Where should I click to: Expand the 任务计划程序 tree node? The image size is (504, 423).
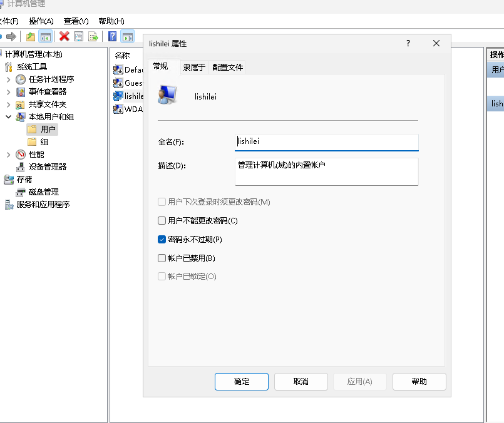pos(8,79)
